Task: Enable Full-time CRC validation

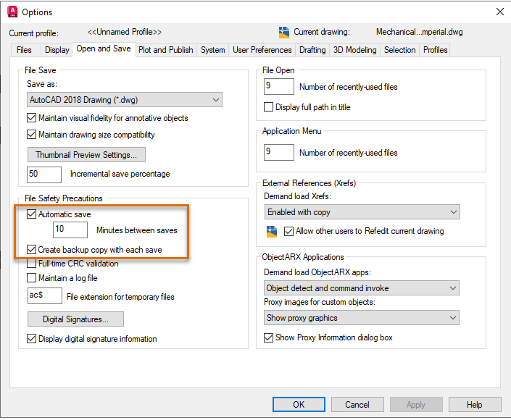Action: click(x=32, y=264)
